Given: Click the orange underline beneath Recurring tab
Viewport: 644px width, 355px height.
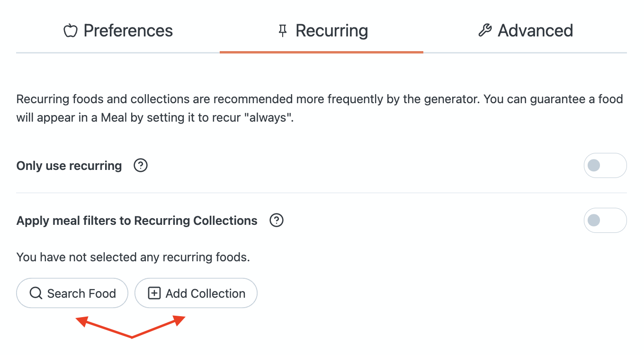Looking at the screenshot, I should point(321,52).
